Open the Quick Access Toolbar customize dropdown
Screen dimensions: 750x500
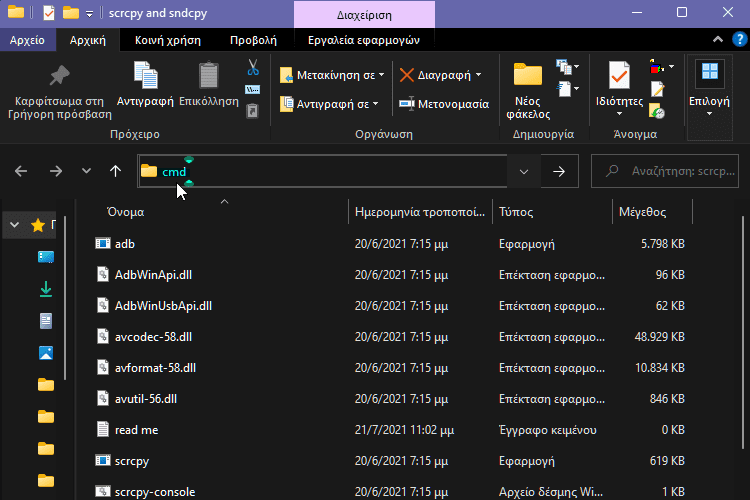pos(89,14)
